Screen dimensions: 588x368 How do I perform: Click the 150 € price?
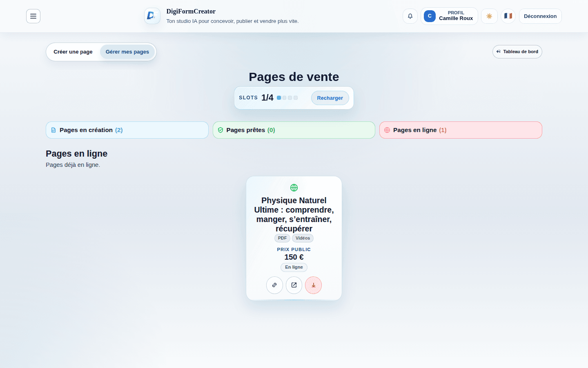coord(294,257)
